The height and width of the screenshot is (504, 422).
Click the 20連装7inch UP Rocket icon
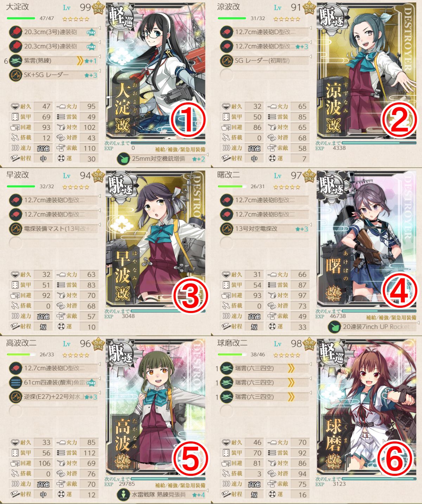coord(334,327)
